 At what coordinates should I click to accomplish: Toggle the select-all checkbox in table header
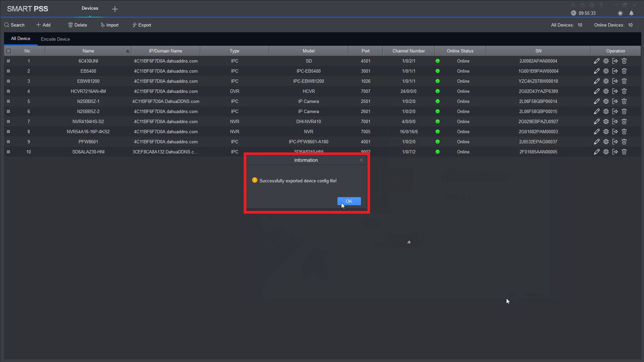coord(8,51)
